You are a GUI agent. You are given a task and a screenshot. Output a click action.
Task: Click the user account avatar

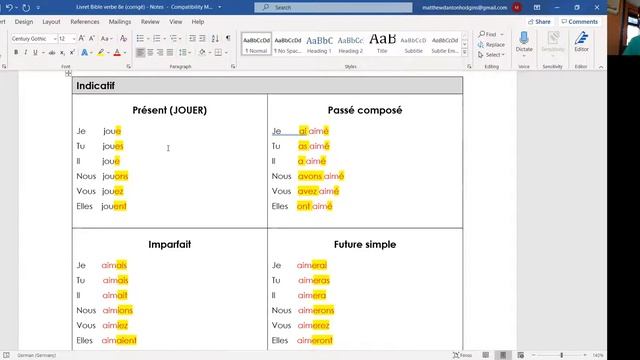tap(517, 7)
